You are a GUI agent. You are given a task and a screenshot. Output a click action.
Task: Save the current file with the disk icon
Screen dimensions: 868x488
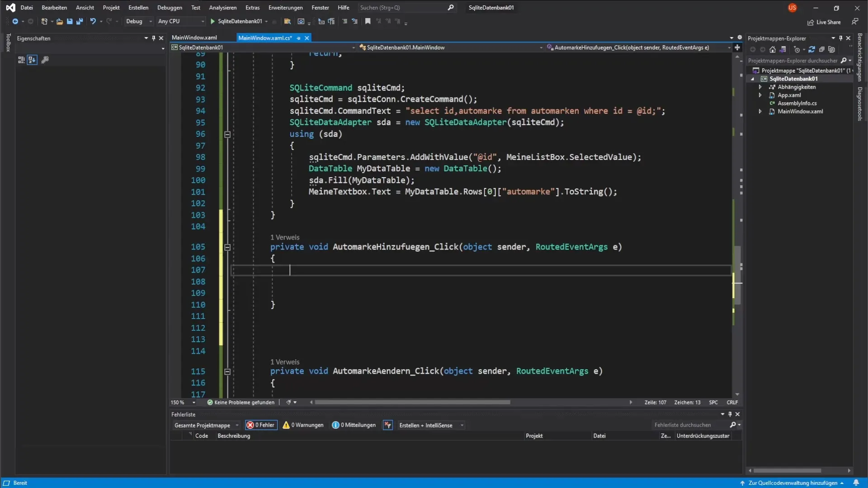point(70,21)
